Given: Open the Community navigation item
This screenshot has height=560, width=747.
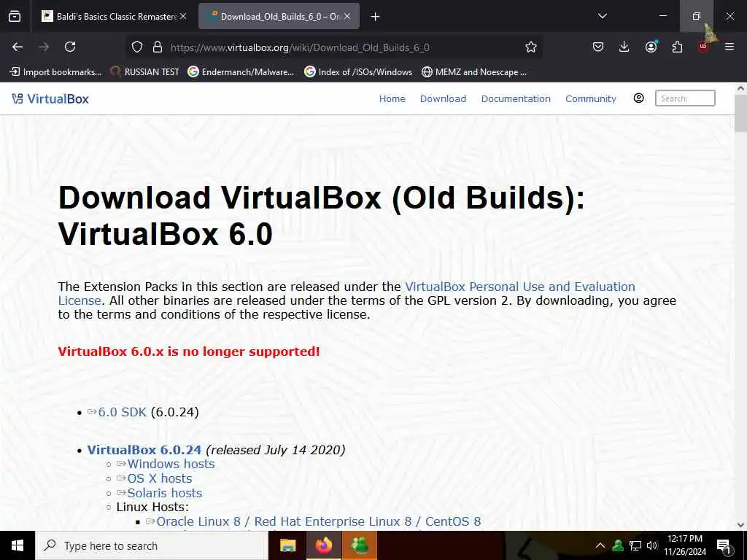Looking at the screenshot, I should (x=591, y=98).
